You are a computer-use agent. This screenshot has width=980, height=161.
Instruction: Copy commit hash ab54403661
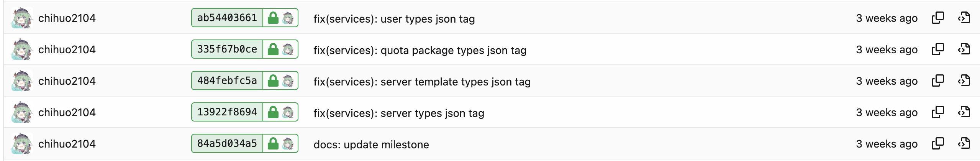(937, 18)
